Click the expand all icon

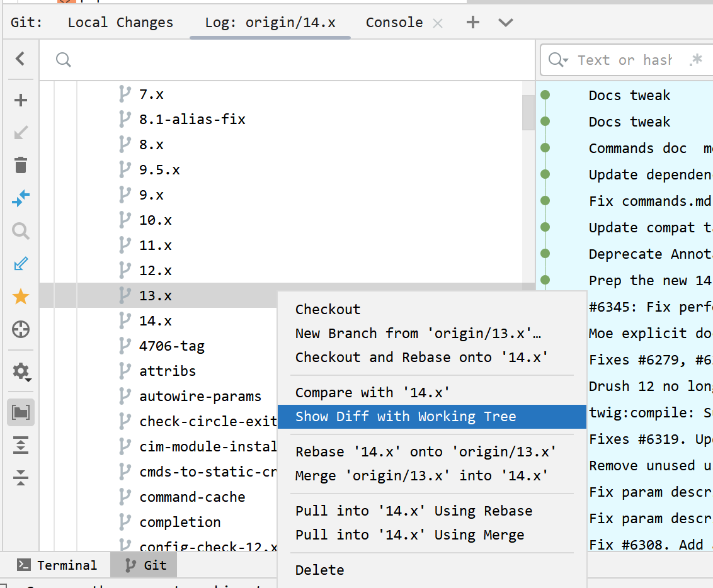(x=20, y=445)
